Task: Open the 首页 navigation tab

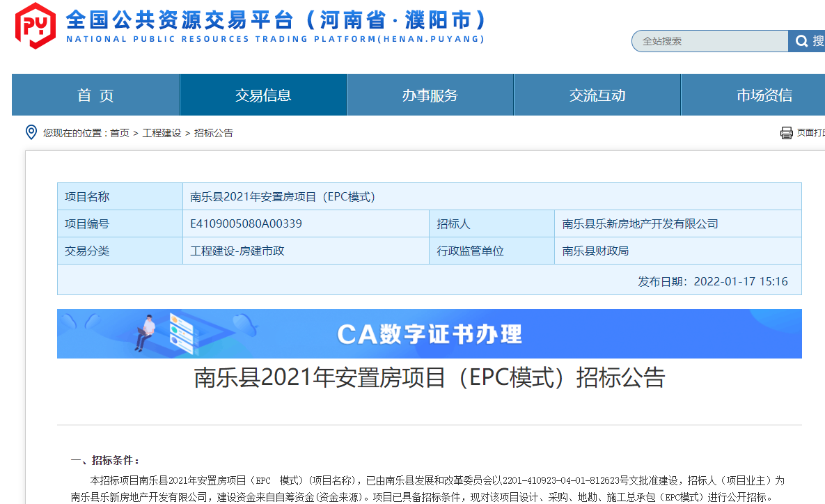Action: 95,95
